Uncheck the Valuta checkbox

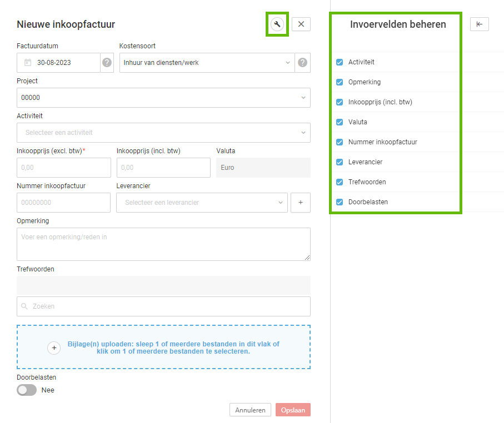340,122
